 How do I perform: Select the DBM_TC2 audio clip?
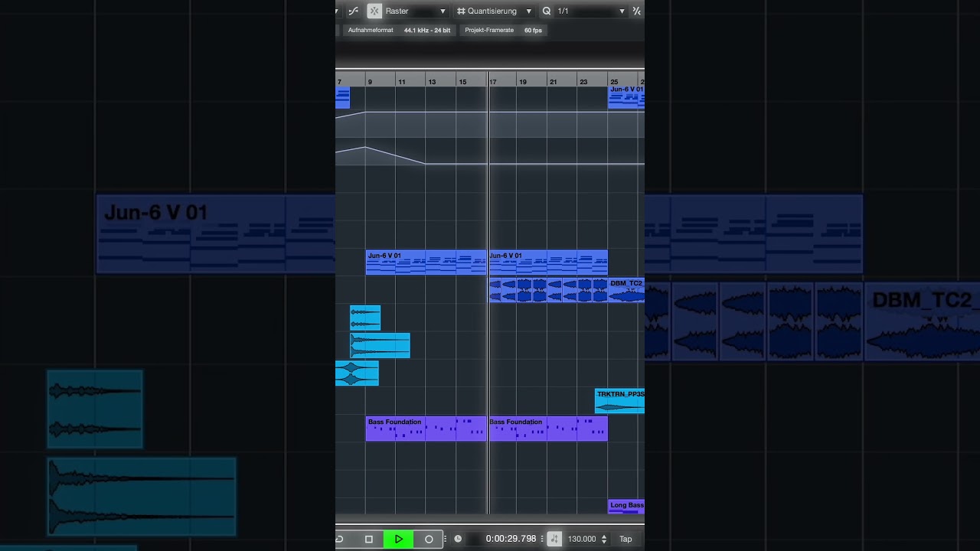click(626, 290)
